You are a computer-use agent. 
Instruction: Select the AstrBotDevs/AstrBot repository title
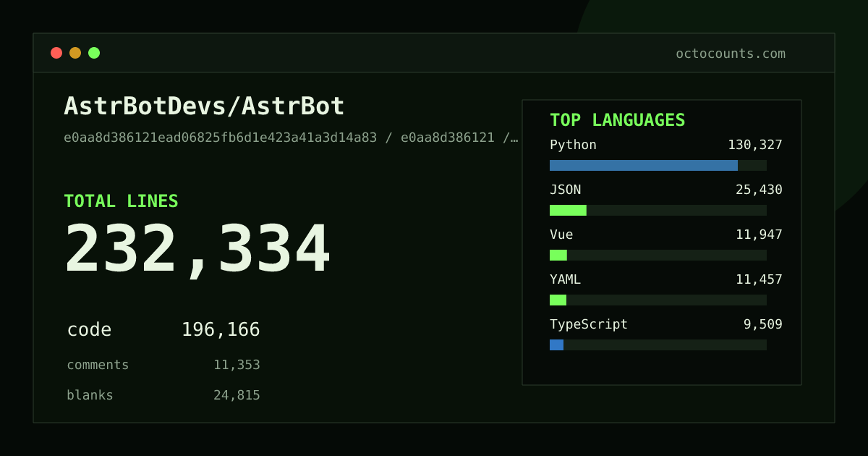tap(205, 106)
